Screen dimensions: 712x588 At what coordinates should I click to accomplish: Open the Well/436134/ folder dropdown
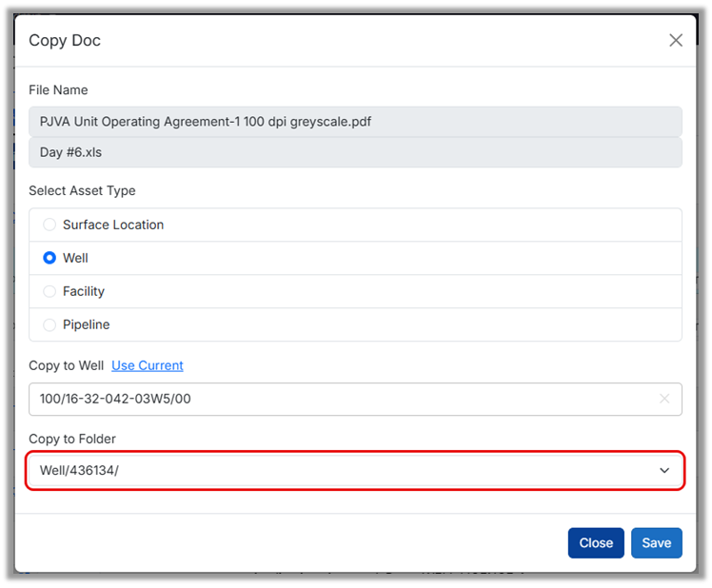click(343, 471)
